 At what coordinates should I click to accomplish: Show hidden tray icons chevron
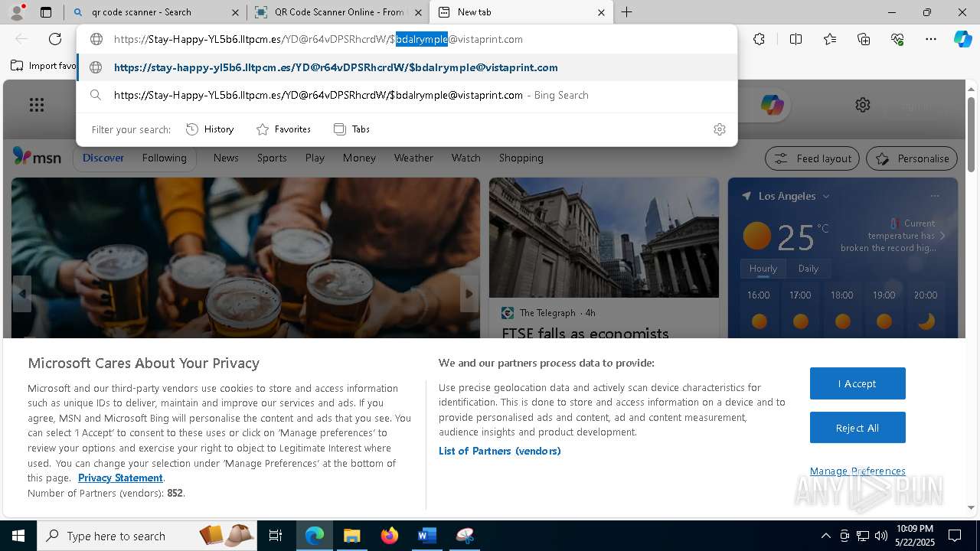point(825,536)
